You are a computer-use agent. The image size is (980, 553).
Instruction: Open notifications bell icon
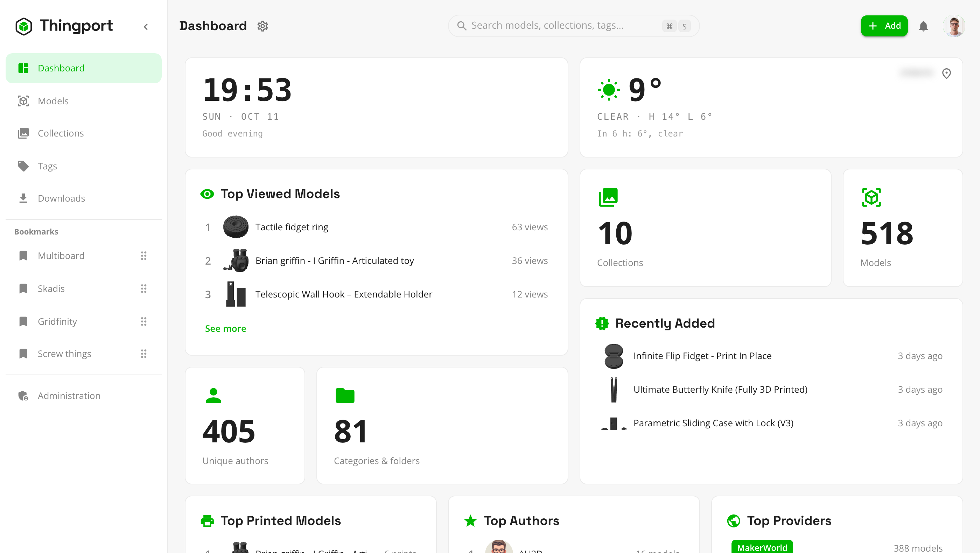pyautogui.click(x=923, y=26)
